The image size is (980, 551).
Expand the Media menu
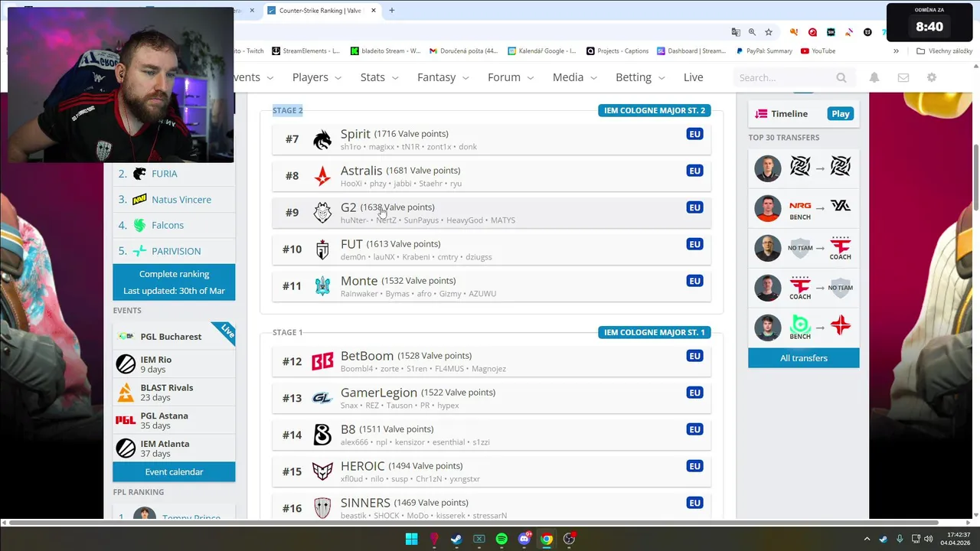pyautogui.click(x=576, y=77)
